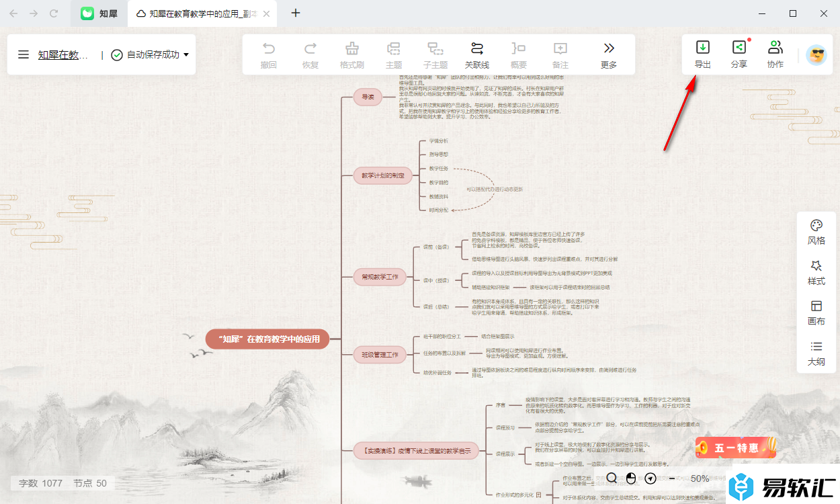
Task: Click the 培优补弱任务 subtopic
Action: pyautogui.click(x=437, y=372)
